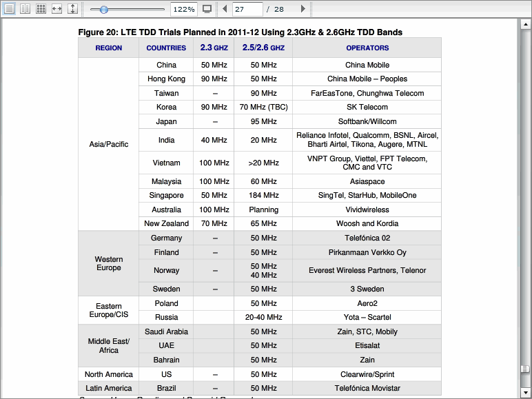
Task: Toggle fullscreen presentation mode
Action: [207, 9]
